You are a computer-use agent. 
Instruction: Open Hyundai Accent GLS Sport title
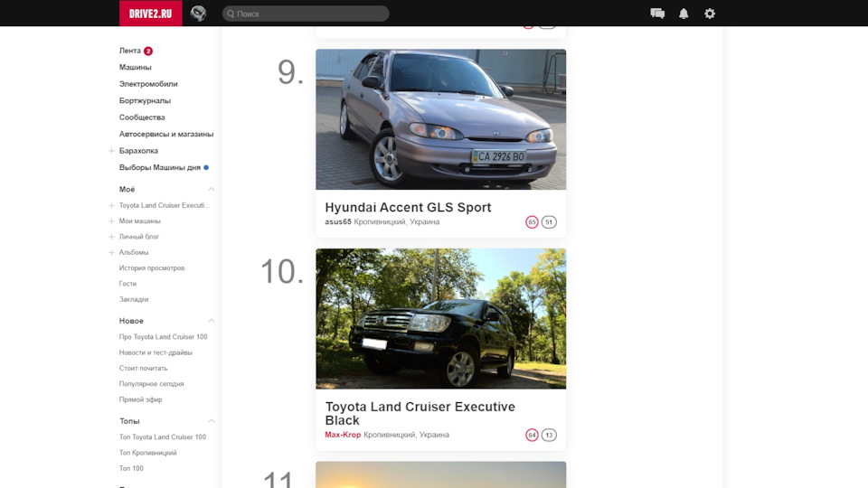tap(408, 207)
